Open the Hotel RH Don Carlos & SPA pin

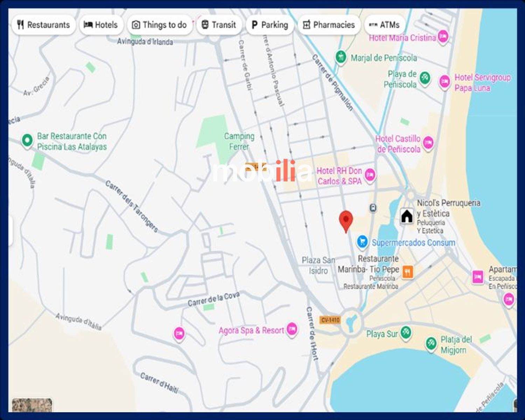[x=370, y=175]
